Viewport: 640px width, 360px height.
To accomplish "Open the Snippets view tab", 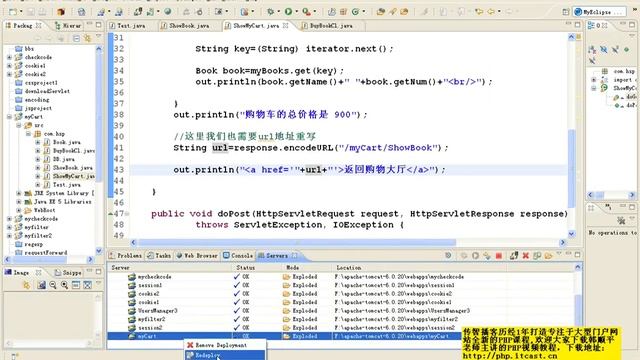I will (x=68, y=272).
